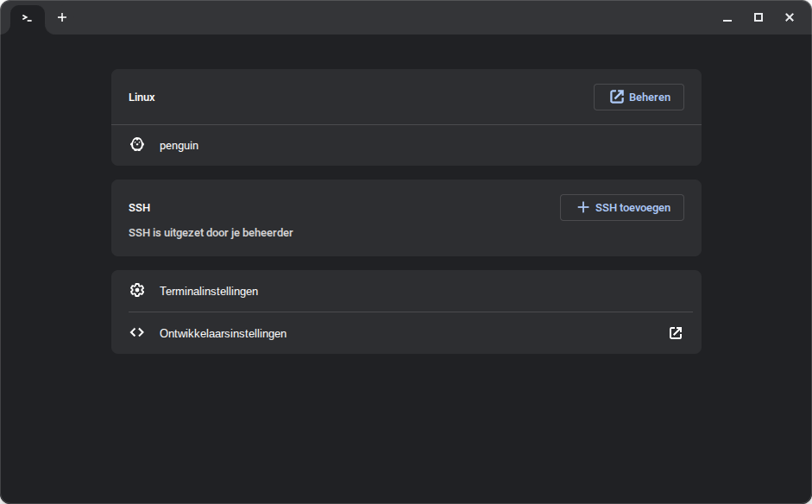Click the empty title bar area
Image resolution: width=812 pixels, height=504 pixels.
(388, 17)
